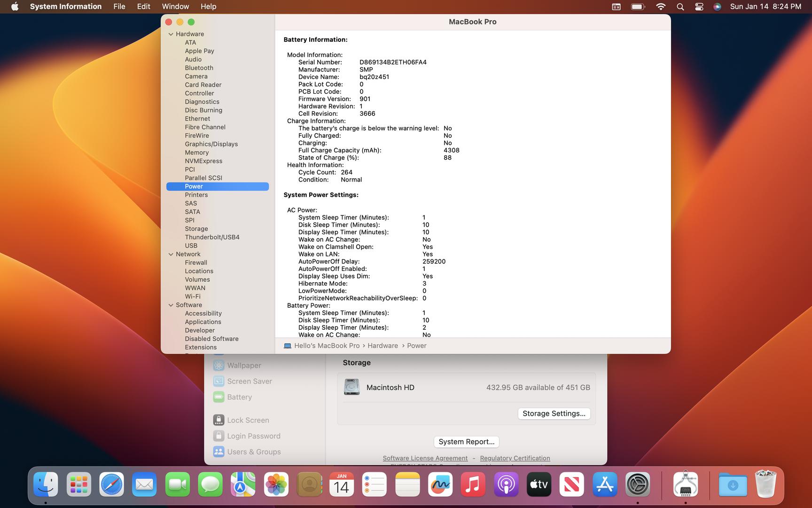The image size is (812, 508).
Task: Select Wi-Fi under Network
Action: click(193, 296)
